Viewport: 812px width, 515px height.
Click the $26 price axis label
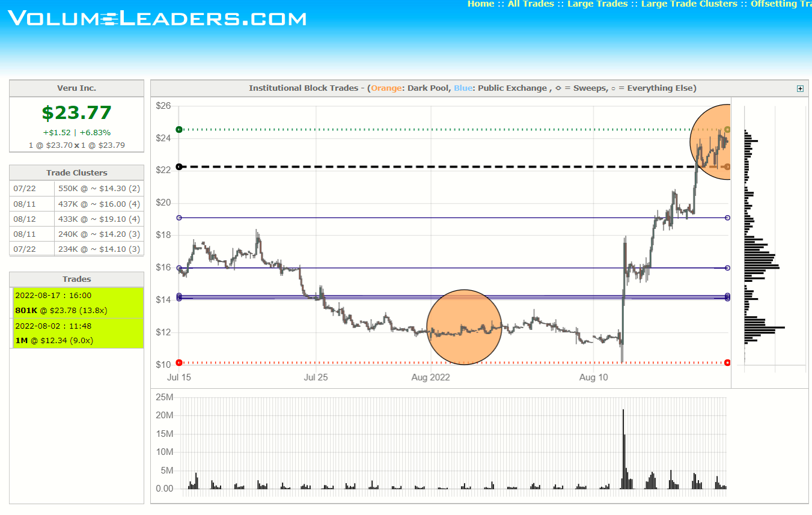(x=163, y=106)
